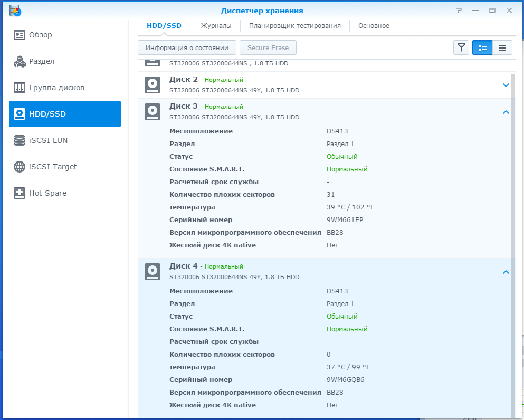The width and height of the screenshot is (524, 420).
Task: Open Hot Spare section
Action: [65, 193]
